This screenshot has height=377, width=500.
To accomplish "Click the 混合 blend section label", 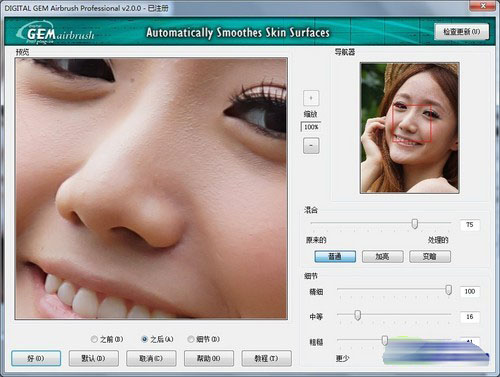I will click(x=311, y=210).
